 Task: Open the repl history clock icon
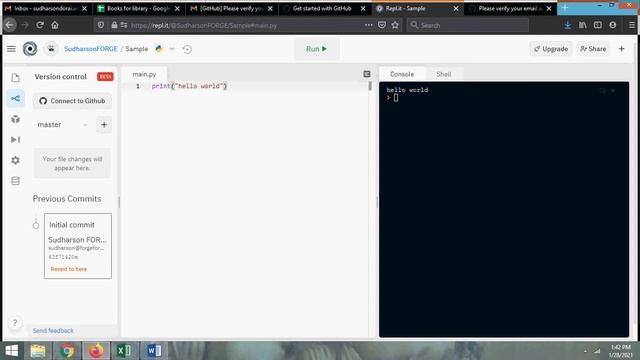[187, 49]
